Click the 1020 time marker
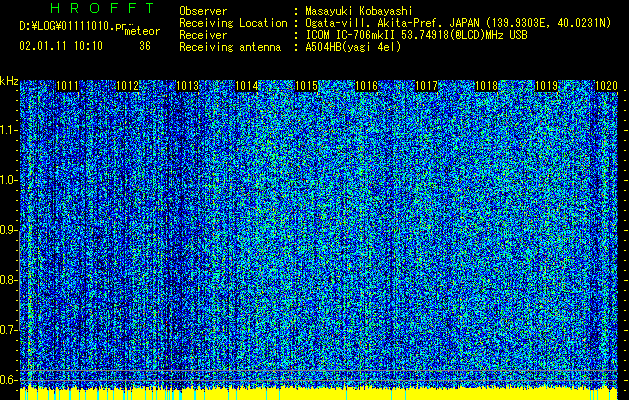This screenshot has height=400, width=629. tap(606, 86)
